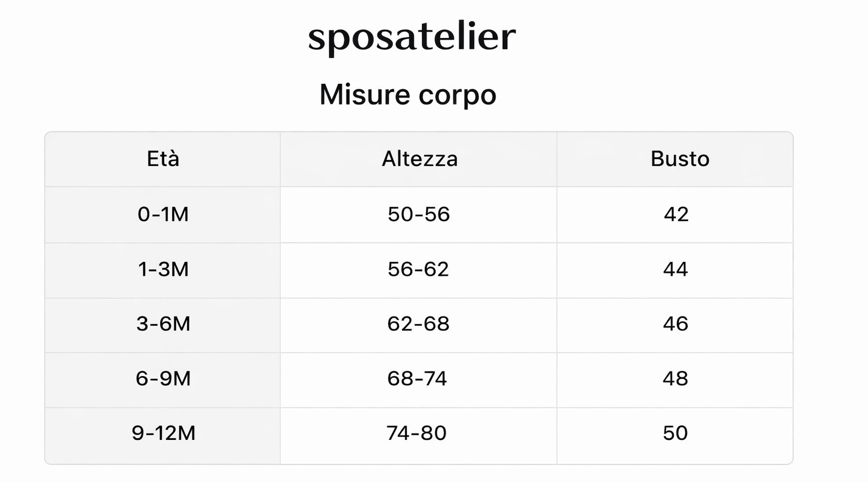Select the 62-68 height value
This screenshot has height=483, width=868.
[x=418, y=324]
